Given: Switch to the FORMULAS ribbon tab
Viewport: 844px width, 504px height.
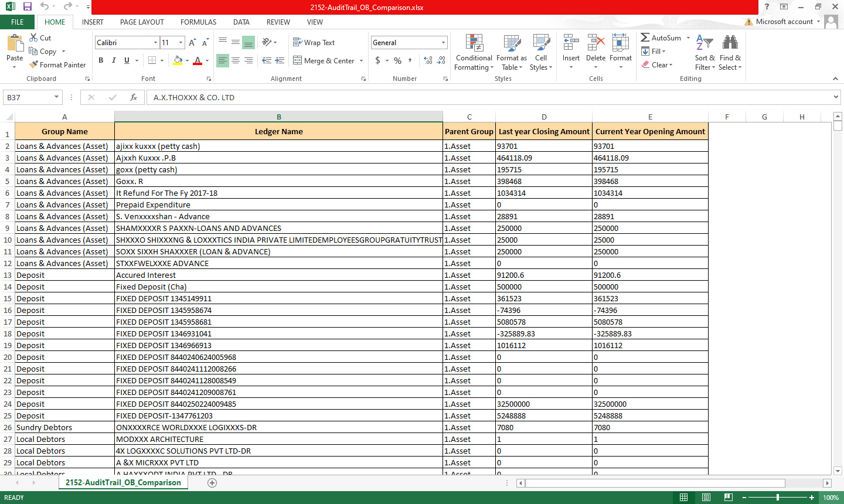Looking at the screenshot, I should coord(198,22).
